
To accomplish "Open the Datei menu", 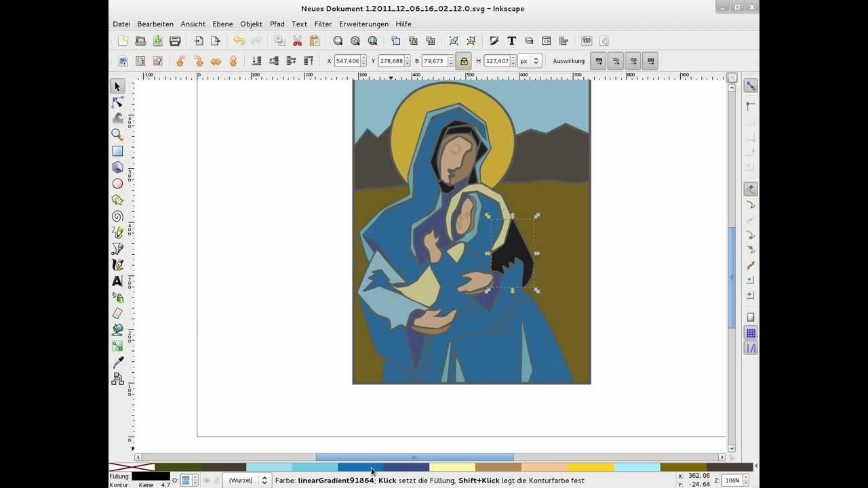I will 121,24.
